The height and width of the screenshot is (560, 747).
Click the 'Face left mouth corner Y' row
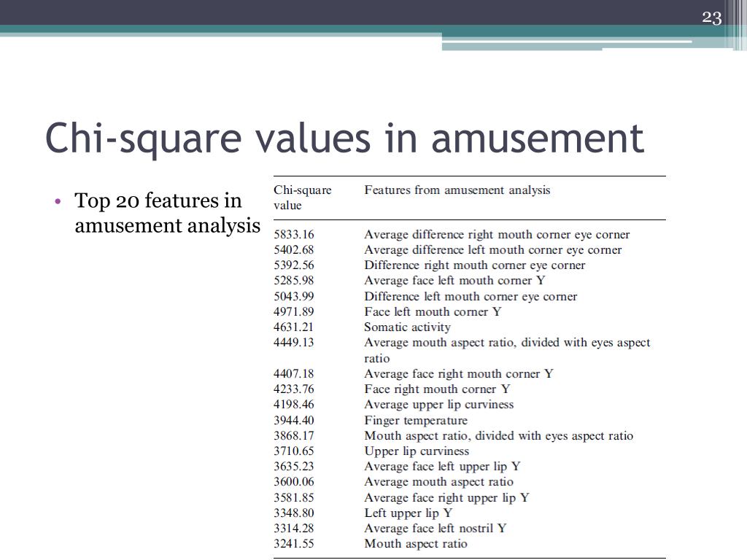433,311
